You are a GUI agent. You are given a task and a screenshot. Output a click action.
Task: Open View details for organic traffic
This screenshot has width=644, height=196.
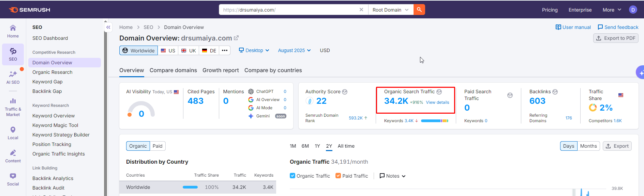pos(437,102)
